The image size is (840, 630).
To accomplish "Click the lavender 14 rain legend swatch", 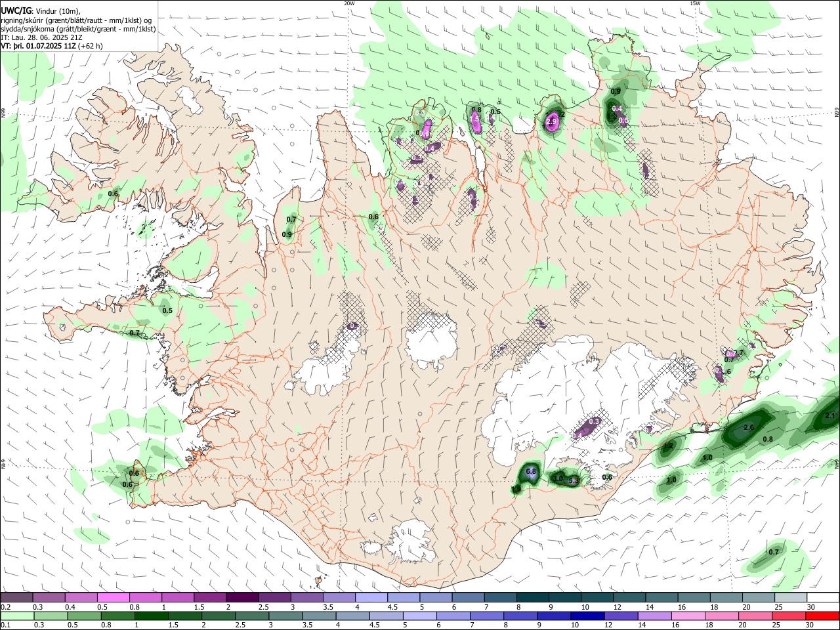I will (x=655, y=616).
